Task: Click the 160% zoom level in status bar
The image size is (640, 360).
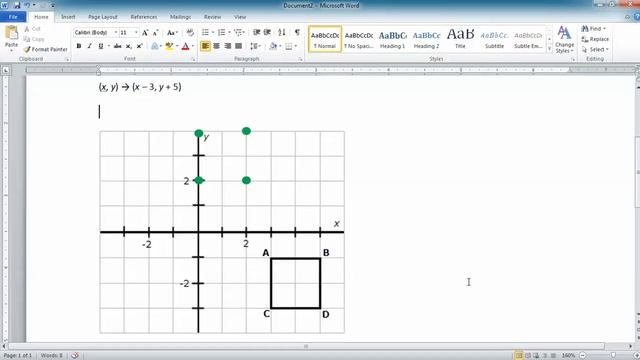Action: tap(568, 356)
